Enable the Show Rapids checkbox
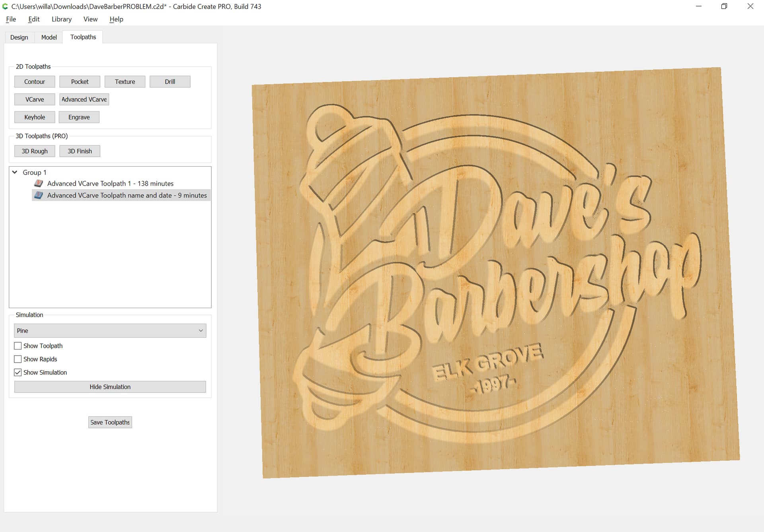Viewport: 764px width, 532px height. [x=18, y=359]
